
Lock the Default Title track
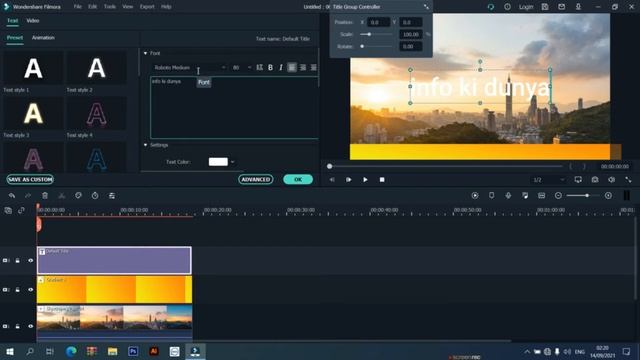(x=18, y=260)
